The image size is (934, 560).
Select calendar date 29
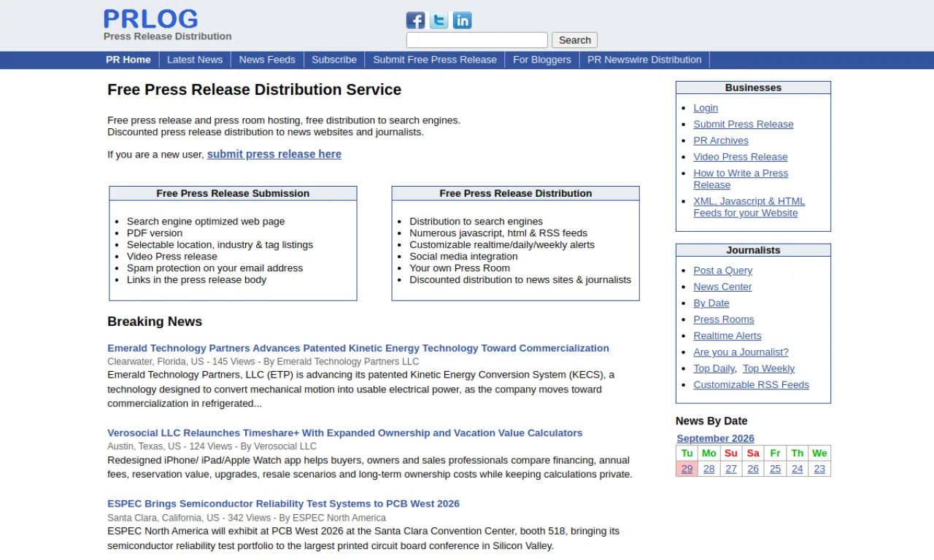[687, 469]
